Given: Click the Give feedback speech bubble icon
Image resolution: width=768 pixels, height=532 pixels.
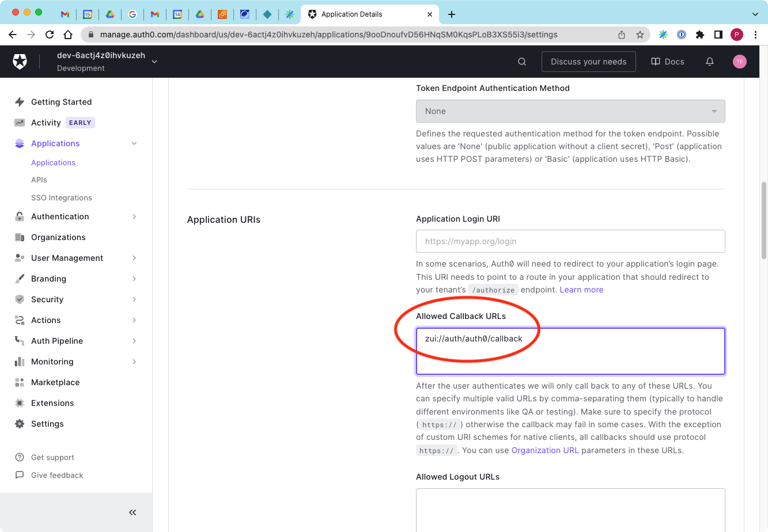Looking at the screenshot, I should pyautogui.click(x=20, y=475).
